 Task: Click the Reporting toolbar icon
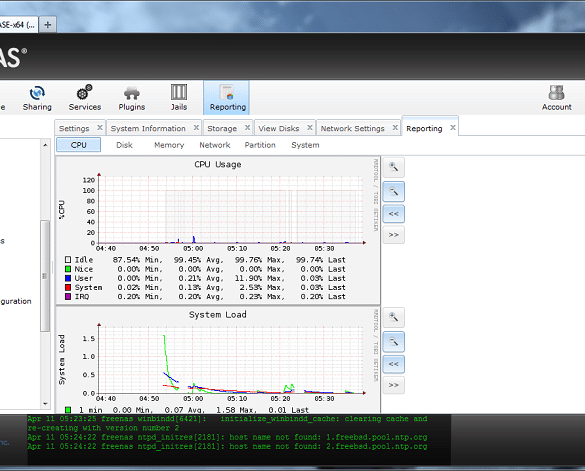point(227,98)
